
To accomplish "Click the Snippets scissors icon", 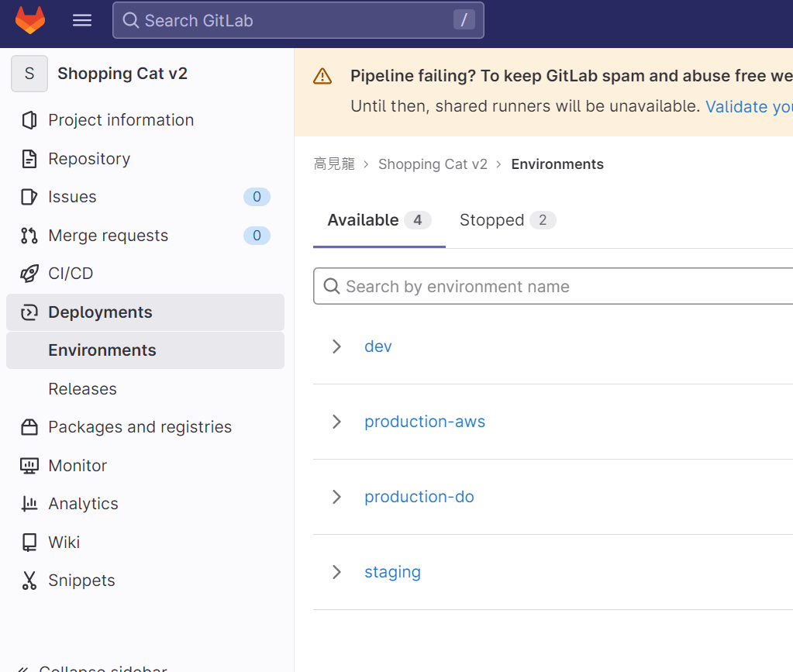I will (29, 581).
